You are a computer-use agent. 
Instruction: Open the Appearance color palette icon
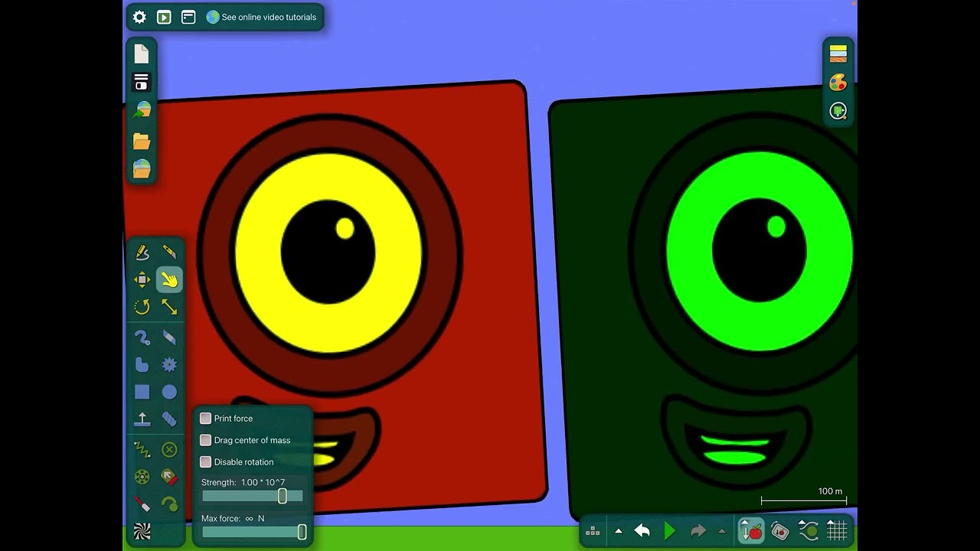(x=838, y=82)
